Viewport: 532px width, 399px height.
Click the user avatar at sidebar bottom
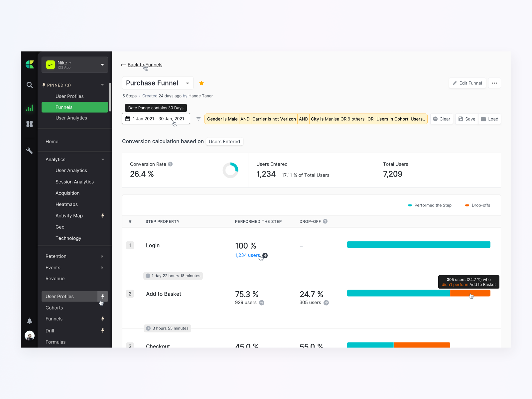click(29, 335)
